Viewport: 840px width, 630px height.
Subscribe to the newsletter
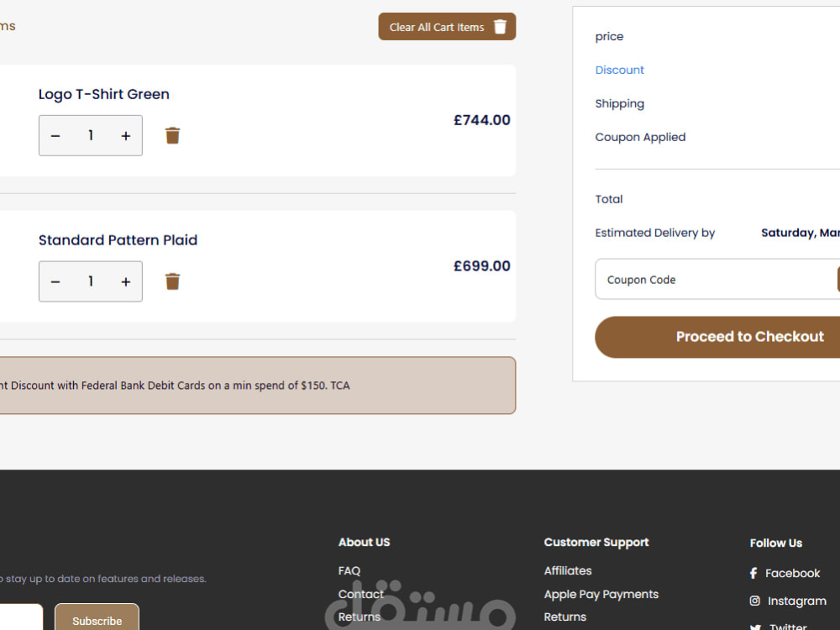point(97,617)
